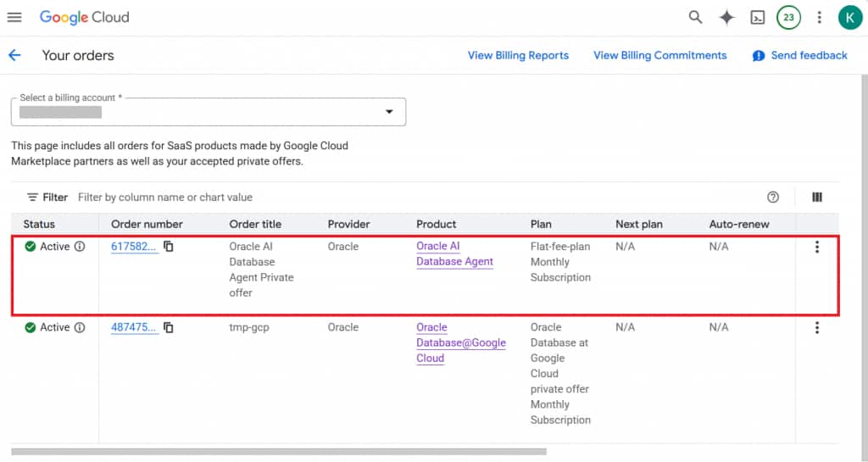Expand the billing account dropdown

pyautogui.click(x=389, y=112)
